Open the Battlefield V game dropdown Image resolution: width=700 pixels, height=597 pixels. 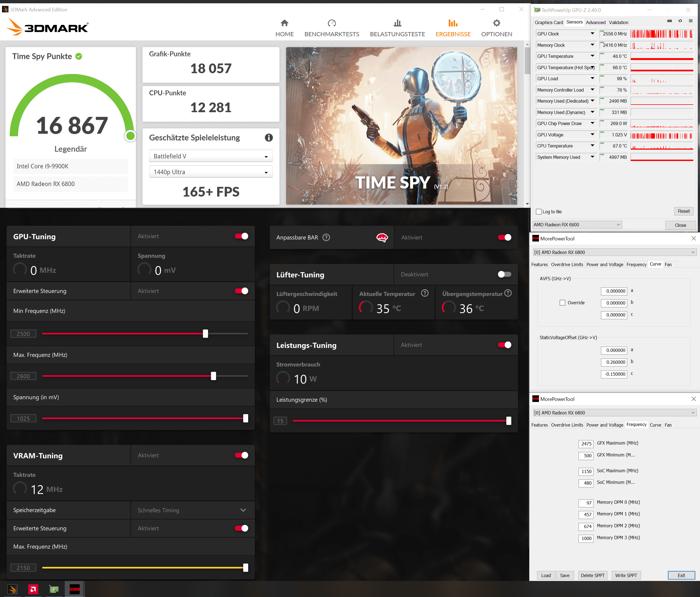pyautogui.click(x=211, y=156)
